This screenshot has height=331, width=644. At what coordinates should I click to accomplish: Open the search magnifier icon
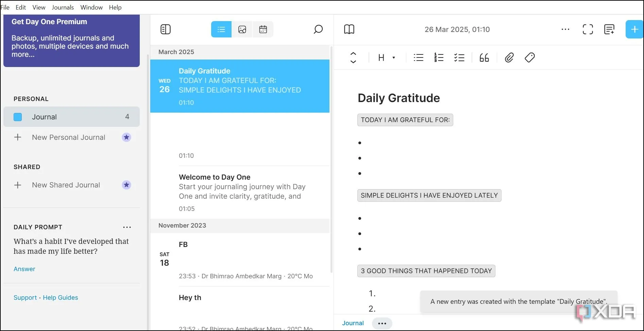tap(318, 29)
